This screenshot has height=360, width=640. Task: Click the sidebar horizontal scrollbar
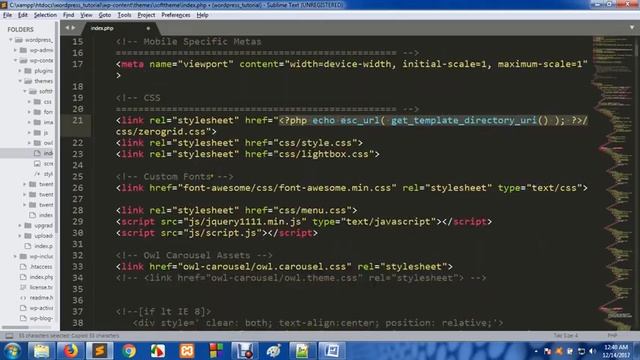tap(15, 327)
